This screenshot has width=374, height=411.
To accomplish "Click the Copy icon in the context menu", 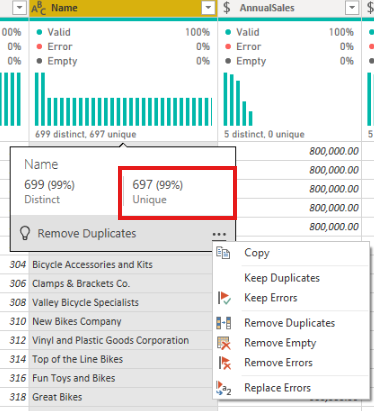I will [x=223, y=253].
